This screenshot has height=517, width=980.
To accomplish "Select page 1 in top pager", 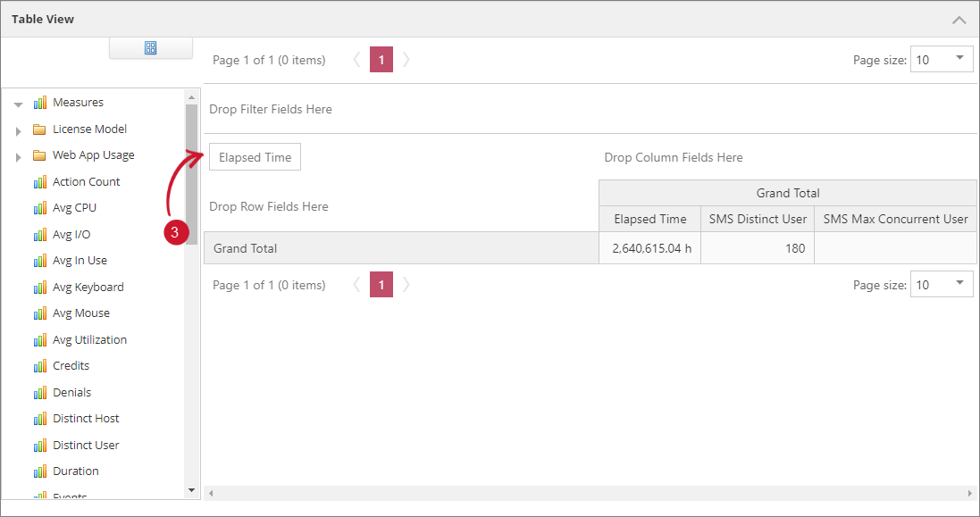I will click(x=381, y=60).
